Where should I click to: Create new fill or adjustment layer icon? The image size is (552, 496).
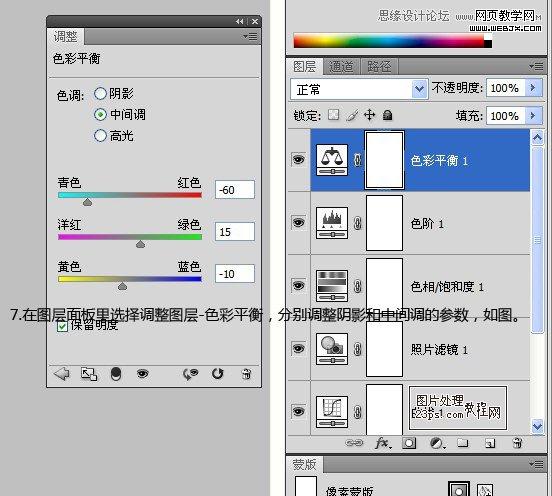pyautogui.click(x=438, y=443)
